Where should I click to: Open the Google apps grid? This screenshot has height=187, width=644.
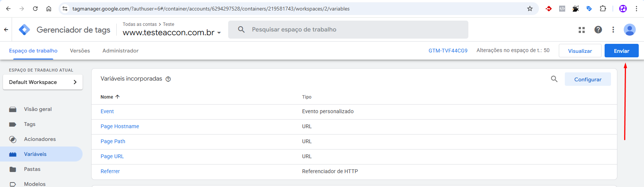(x=582, y=30)
